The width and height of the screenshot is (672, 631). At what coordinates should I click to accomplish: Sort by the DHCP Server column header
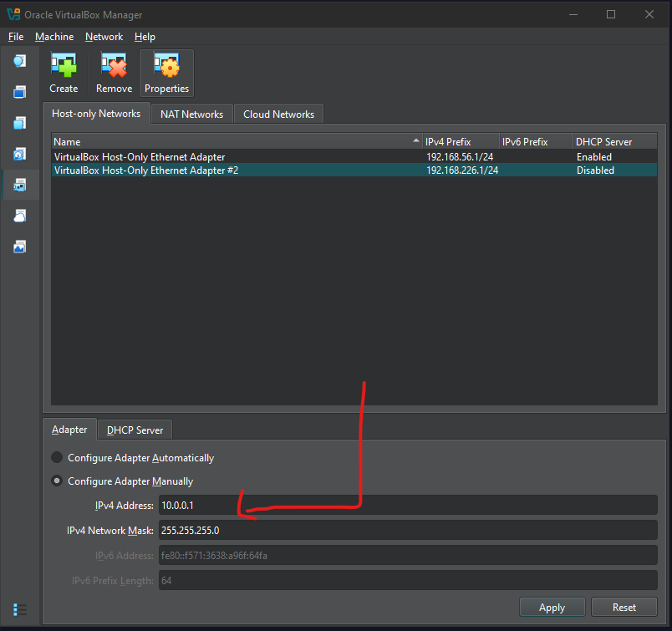click(615, 142)
